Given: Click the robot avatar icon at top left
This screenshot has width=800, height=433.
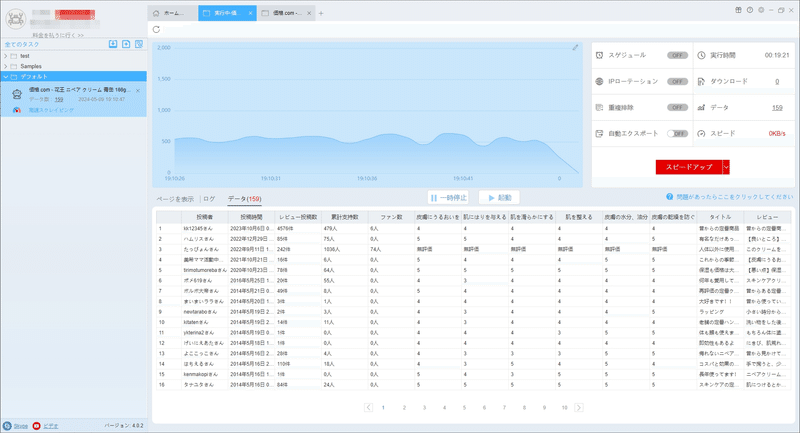Looking at the screenshot, I should [16, 19].
